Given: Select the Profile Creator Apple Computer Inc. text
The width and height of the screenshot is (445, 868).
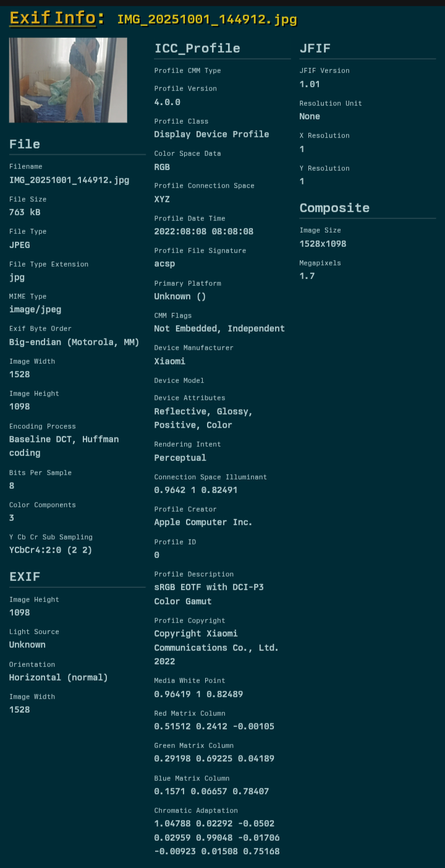Looking at the screenshot, I should (x=203, y=522).
